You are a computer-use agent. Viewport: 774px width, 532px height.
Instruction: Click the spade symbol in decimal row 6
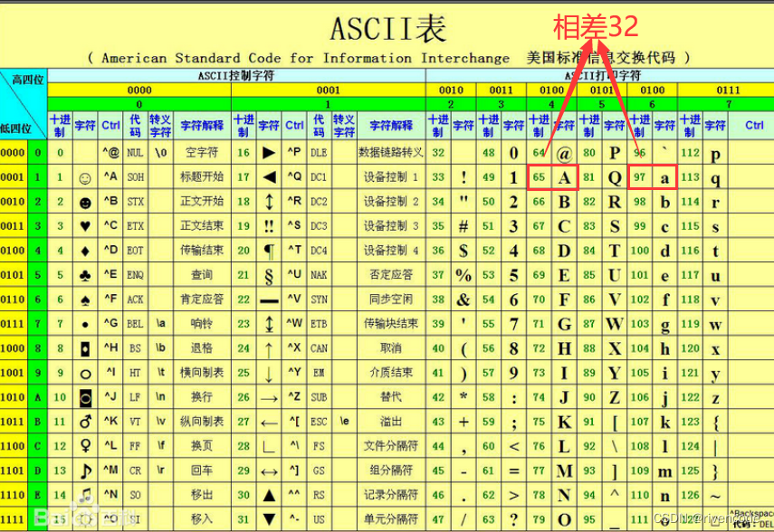click(85, 300)
